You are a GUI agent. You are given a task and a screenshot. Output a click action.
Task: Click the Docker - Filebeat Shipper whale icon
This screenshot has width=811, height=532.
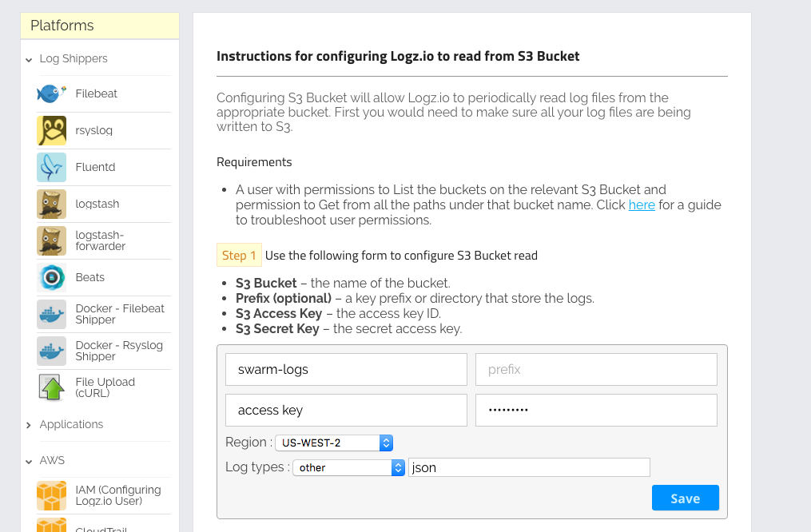coord(51,314)
